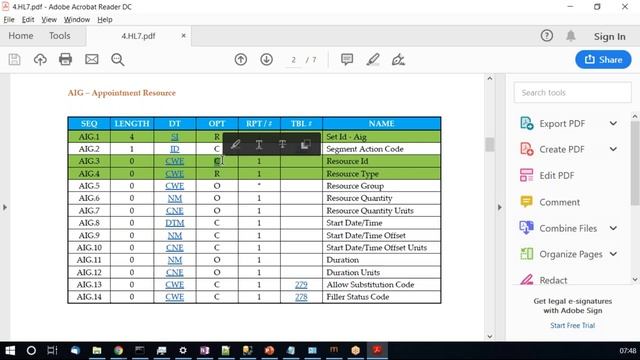Open table 279 link in AIG.13 row
Viewport: 640px width, 360px height.
click(x=301, y=284)
